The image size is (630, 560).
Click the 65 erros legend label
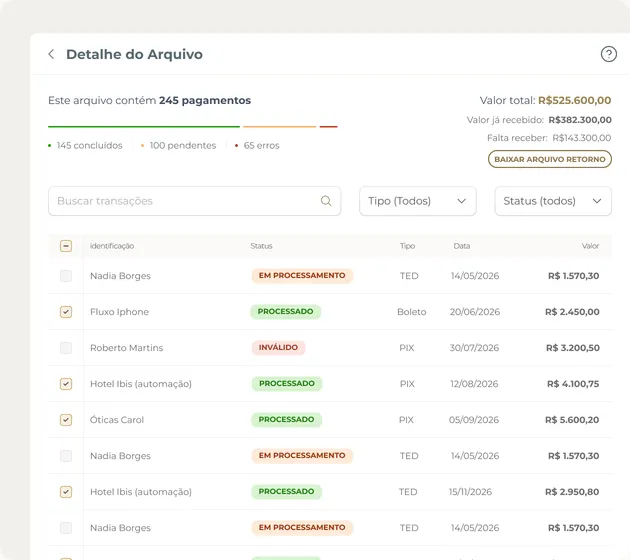click(262, 145)
